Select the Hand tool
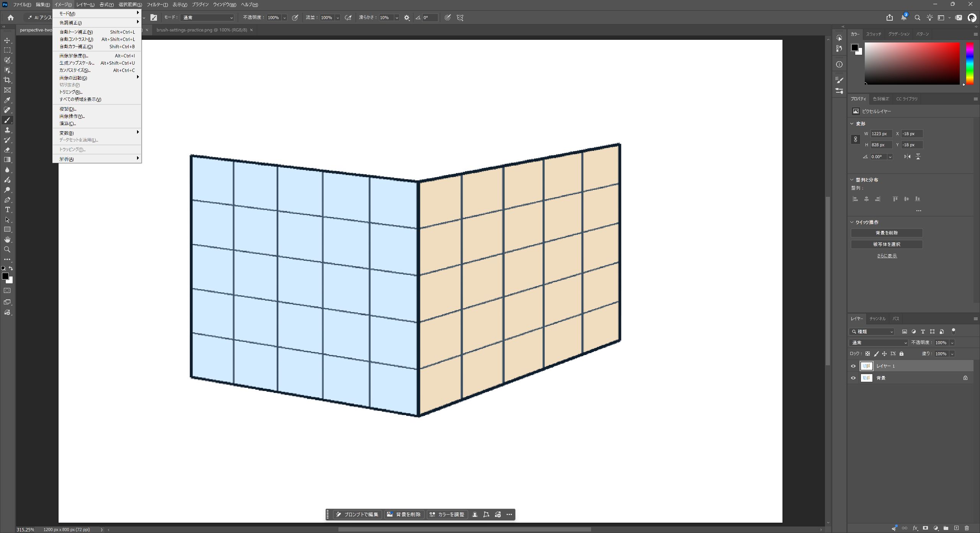The height and width of the screenshot is (533, 980). pyautogui.click(x=7, y=240)
